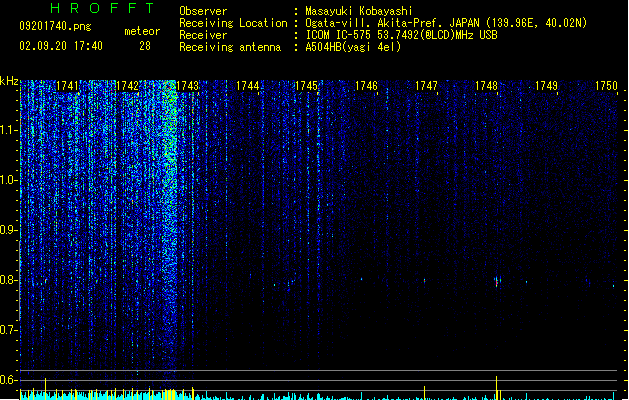629x400 pixels.
Task: Click the 1746 time marker
Action: tap(366, 86)
